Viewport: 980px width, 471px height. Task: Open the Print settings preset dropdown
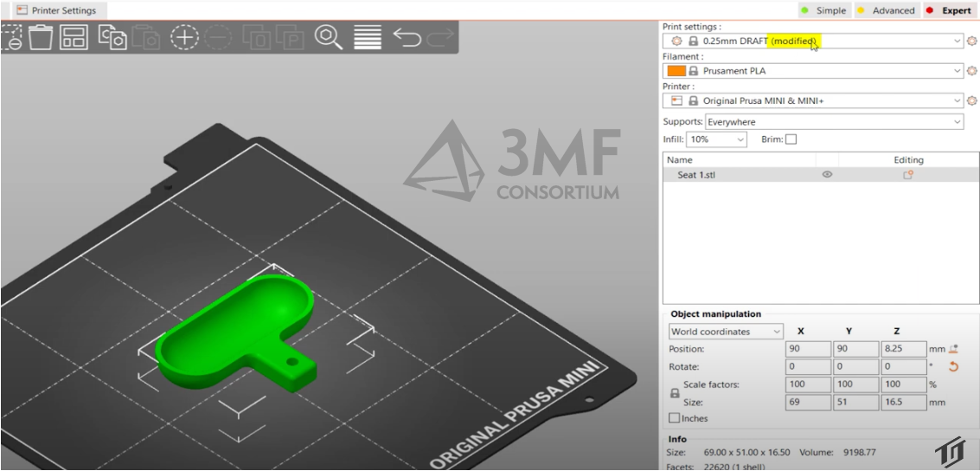coord(957,41)
